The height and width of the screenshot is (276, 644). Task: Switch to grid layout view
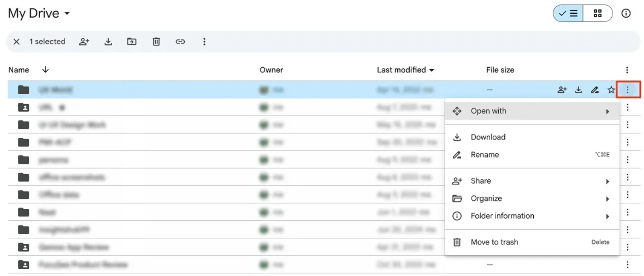(598, 13)
